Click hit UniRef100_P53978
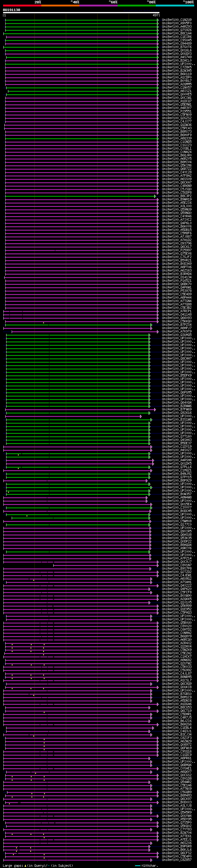Screen dimensions: 197x868 tap(177, 291)
